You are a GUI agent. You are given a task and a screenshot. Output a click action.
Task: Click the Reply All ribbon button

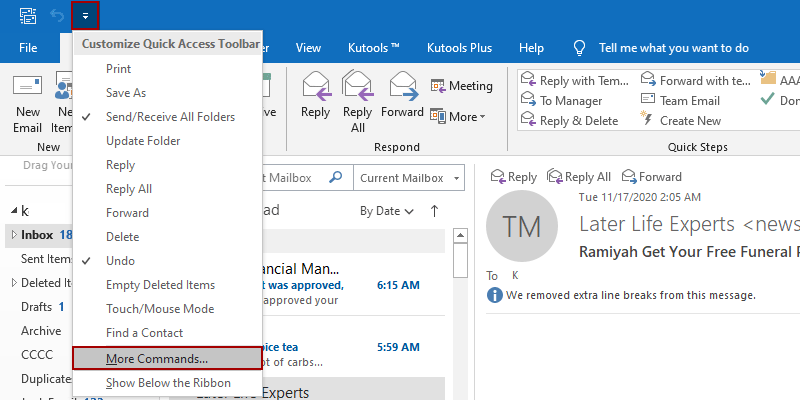point(358,102)
